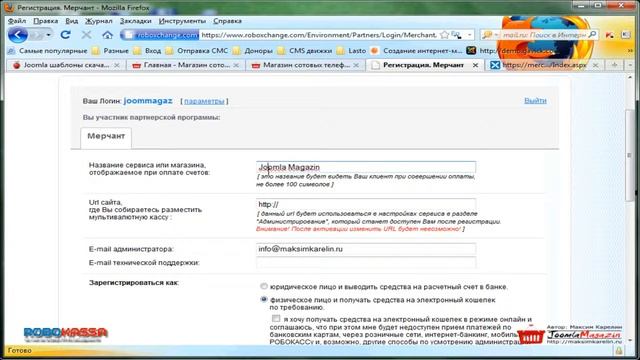Open the URL bar history dropdown

click(x=469, y=35)
